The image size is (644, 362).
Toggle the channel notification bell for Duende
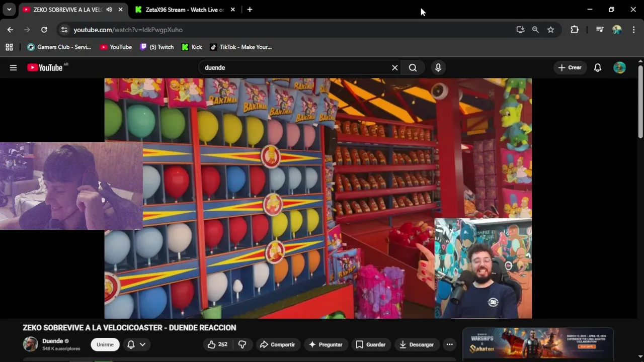click(x=131, y=344)
